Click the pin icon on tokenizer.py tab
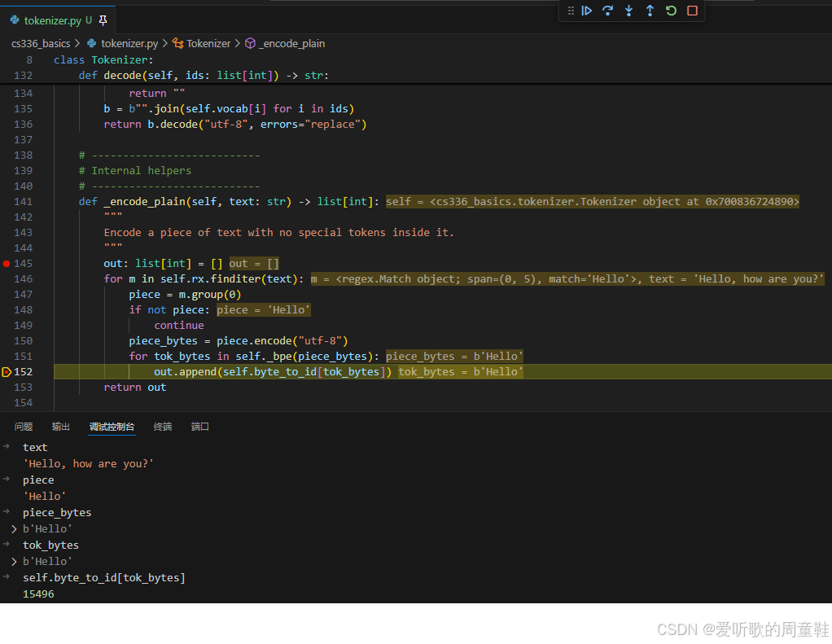 pos(103,20)
